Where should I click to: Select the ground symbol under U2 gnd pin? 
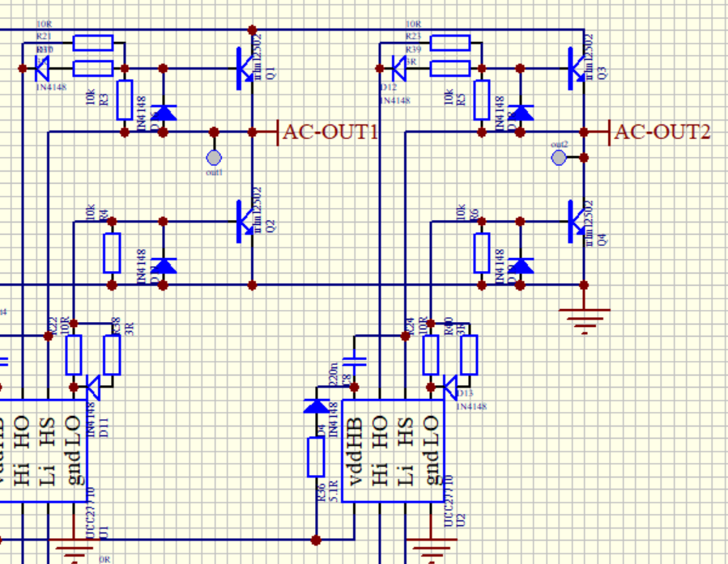431,549
